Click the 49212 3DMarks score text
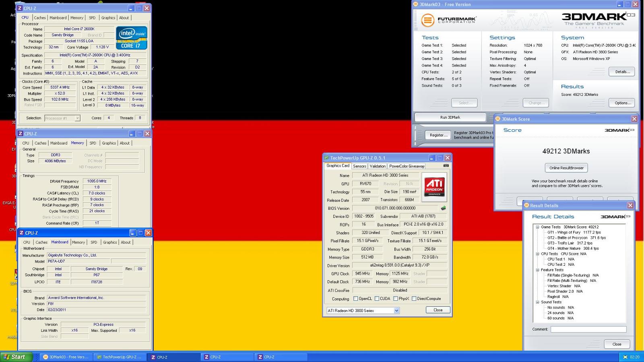644x362 pixels. pos(566,151)
